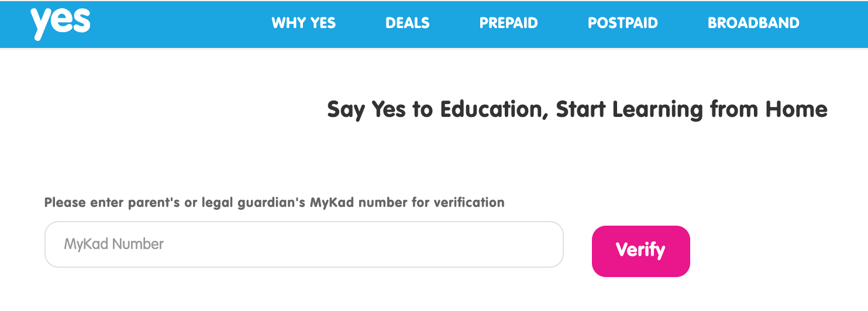This screenshot has height=311, width=868.
Task: Submit the MyKad number with Verify
Action: pos(641,251)
